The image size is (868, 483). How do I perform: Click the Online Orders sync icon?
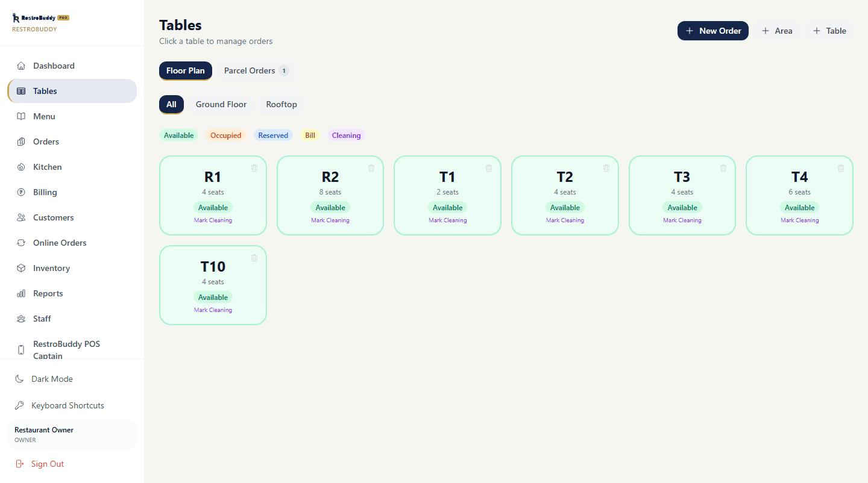coord(21,243)
